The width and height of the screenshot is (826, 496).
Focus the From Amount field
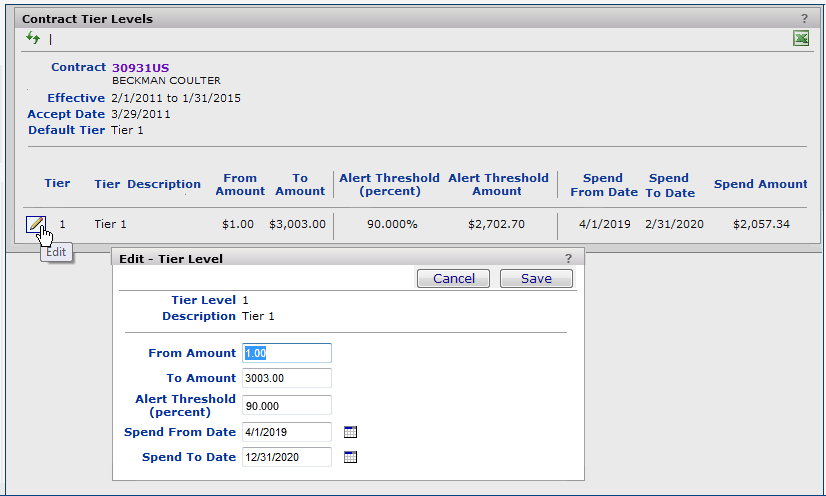(285, 353)
